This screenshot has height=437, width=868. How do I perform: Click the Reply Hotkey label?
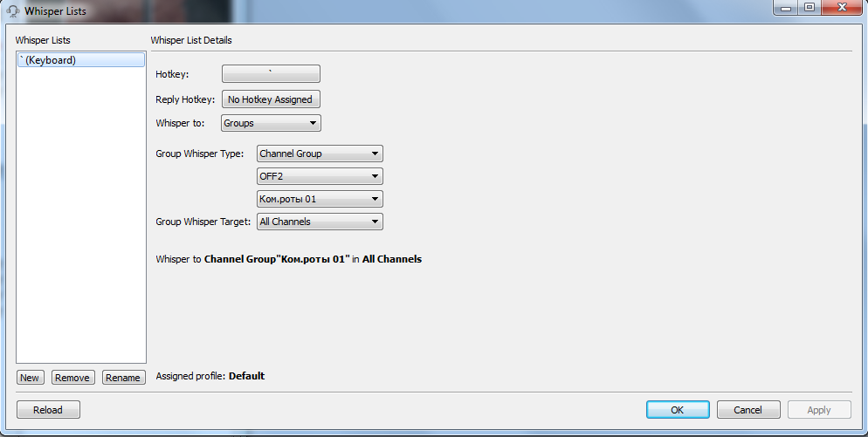185,99
